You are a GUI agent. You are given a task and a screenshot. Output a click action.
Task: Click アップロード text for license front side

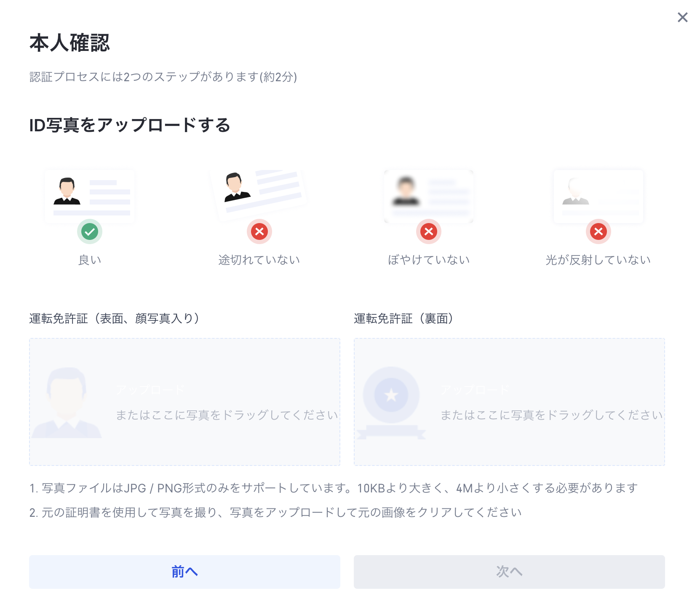click(150, 390)
